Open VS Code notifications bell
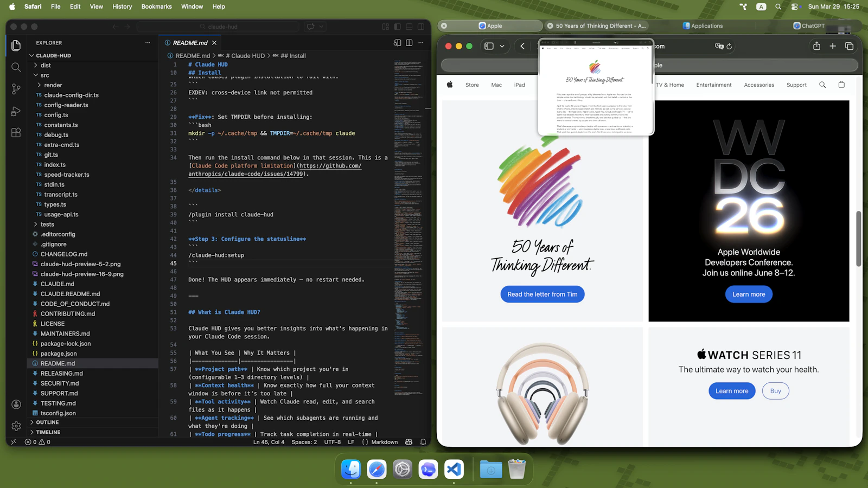The height and width of the screenshot is (488, 868). point(423,442)
